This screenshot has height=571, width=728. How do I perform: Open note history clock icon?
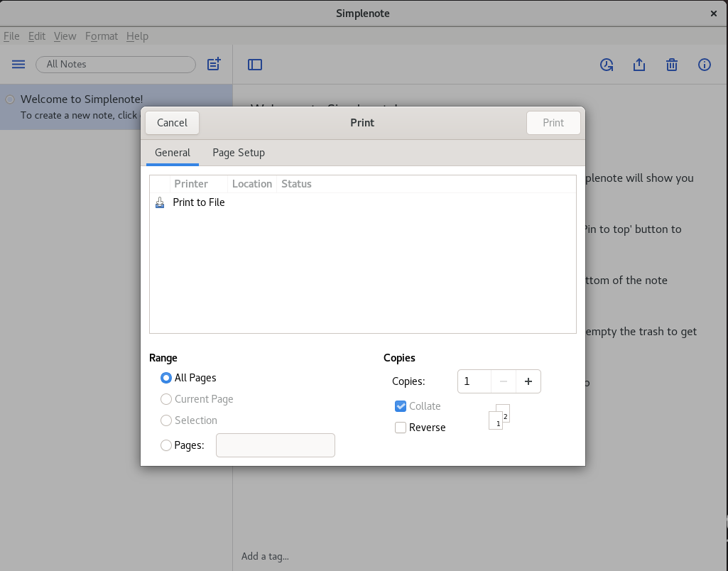pyautogui.click(x=607, y=65)
